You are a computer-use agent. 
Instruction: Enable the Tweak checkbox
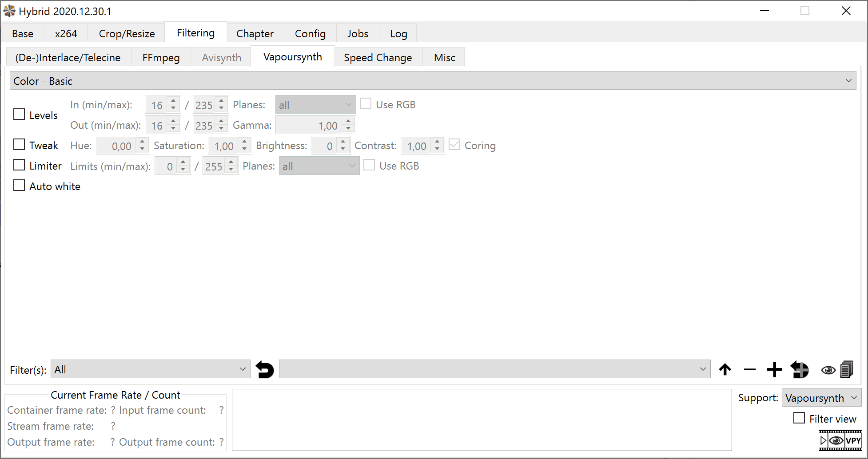click(x=19, y=145)
